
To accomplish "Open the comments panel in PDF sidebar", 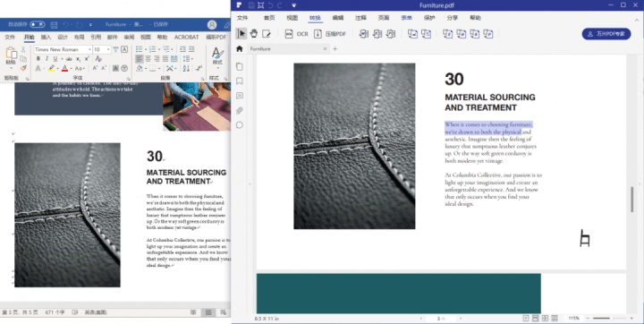I will pyautogui.click(x=240, y=96).
